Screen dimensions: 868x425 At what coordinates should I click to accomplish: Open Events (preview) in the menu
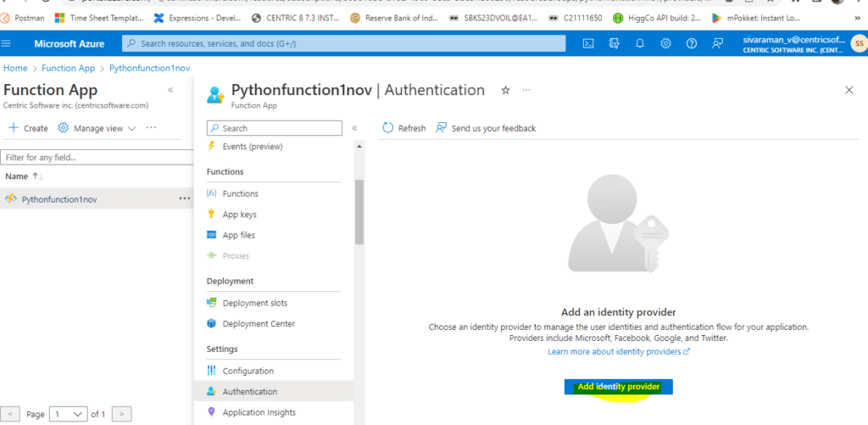click(253, 147)
